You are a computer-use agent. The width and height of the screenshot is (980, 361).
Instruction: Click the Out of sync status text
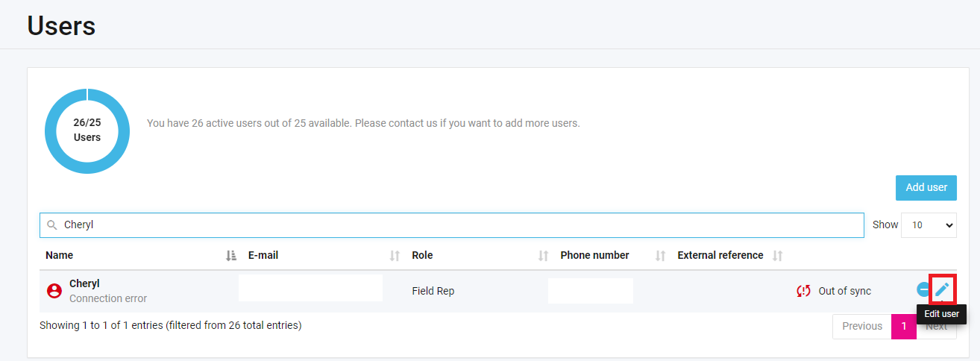[x=844, y=291]
